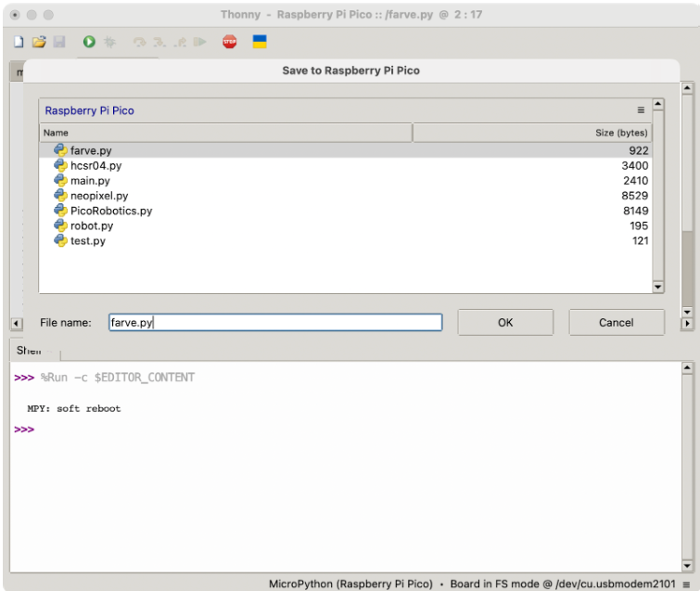Click the Ukraine flag toolbar icon

[x=260, y=42]
